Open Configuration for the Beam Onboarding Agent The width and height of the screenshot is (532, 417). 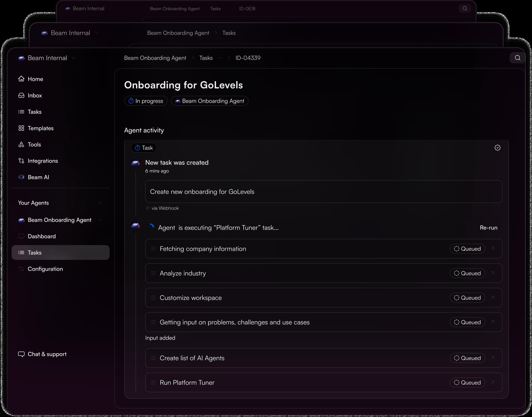(x=45, y=269)
